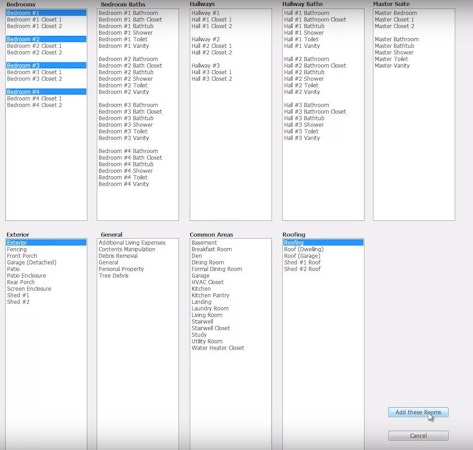Pick Roof (Dwelling) in Roofing list
The image size is (473, 450).
(x=304, y=249)
